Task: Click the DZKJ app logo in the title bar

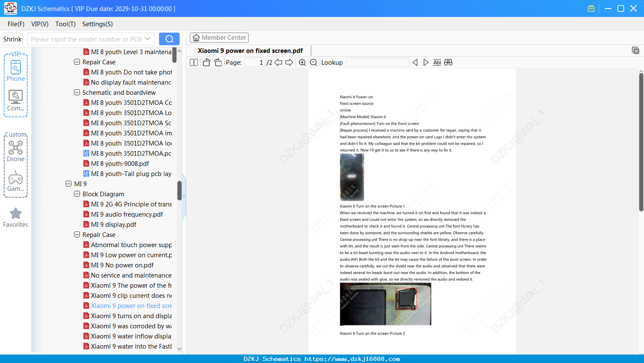Action: tap(10, 8)
